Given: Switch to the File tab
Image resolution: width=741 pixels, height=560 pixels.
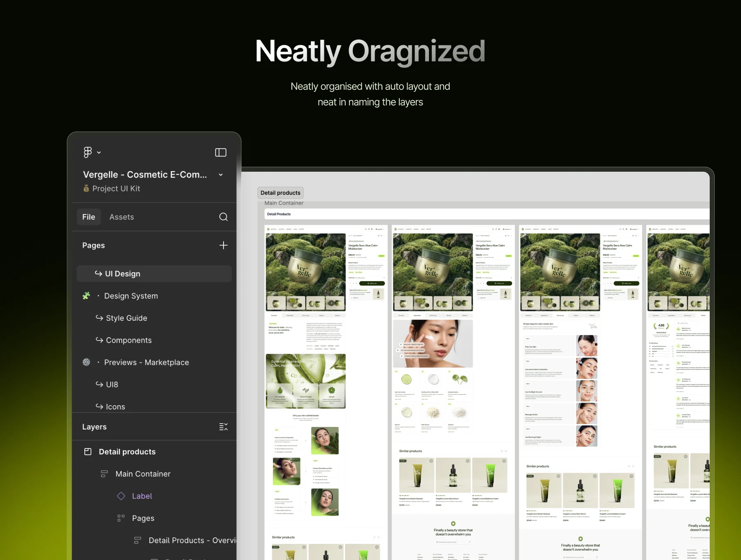Looking at the screenshot, I should (89, 217).
